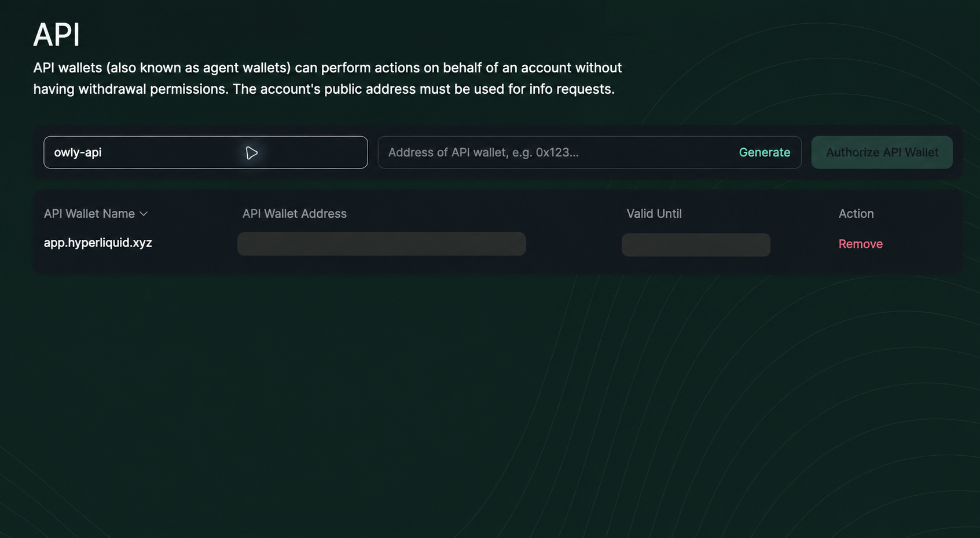Click the Authorize API Wallet button
The height and width of the screenshot is (538, 980).
point(882,152)
